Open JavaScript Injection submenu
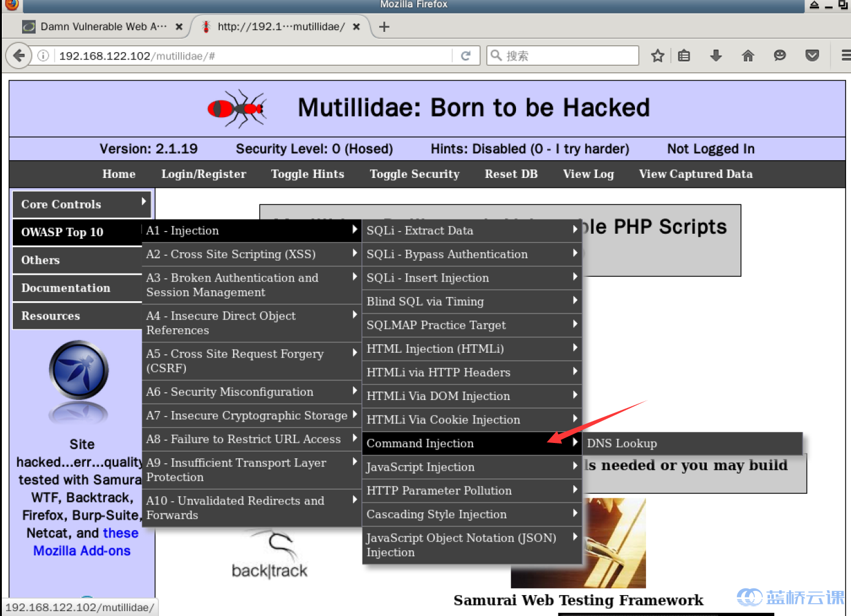Screen dimensions: 851x616 point(472,467)
